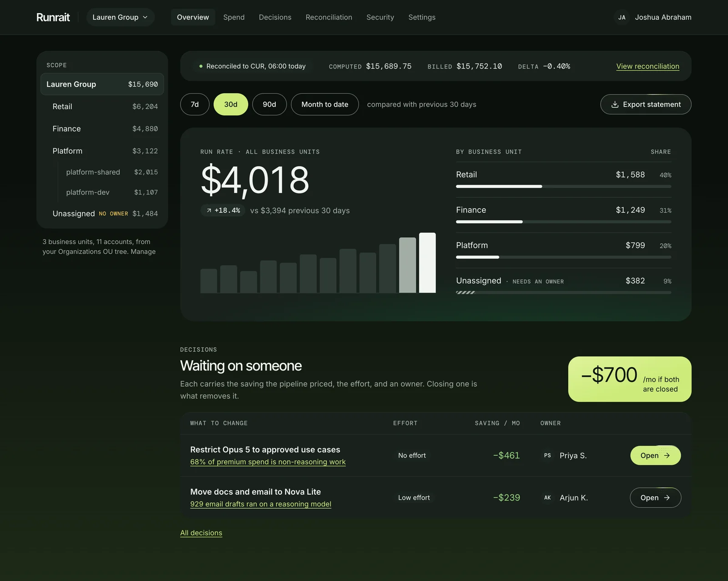Open the Lauren Group organization dropdown
728x581 pixels.
coord(120,17)
